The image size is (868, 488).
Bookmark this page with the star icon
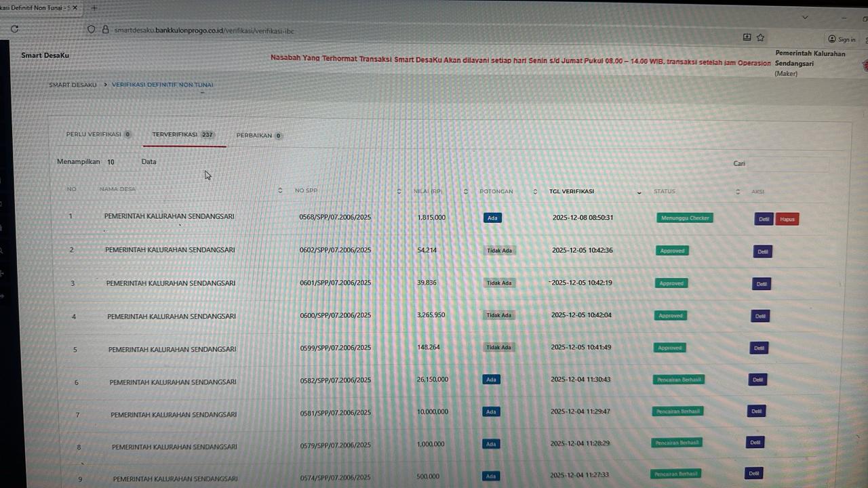[x=760, y=37]
